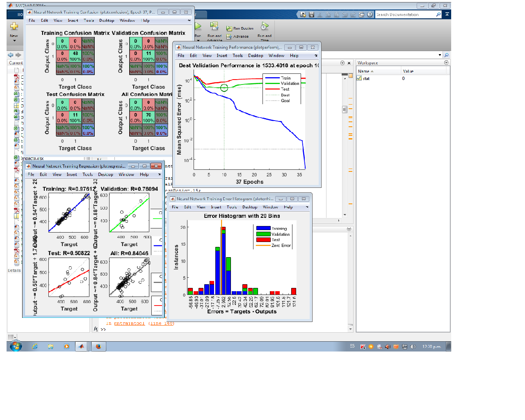The height and width of the screenshot is (420, 525).
Task: Click the Command Window scroll down arrow
Action: pos(350,329)
